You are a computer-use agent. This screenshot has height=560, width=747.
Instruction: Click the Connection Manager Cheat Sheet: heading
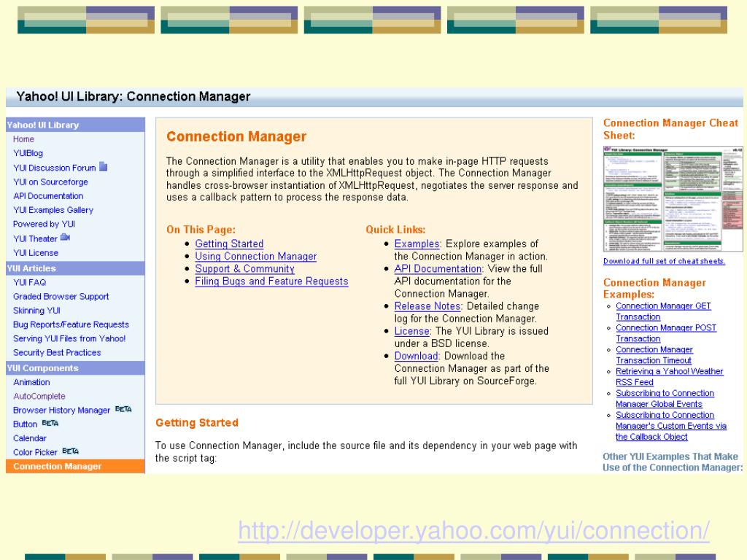670,129
